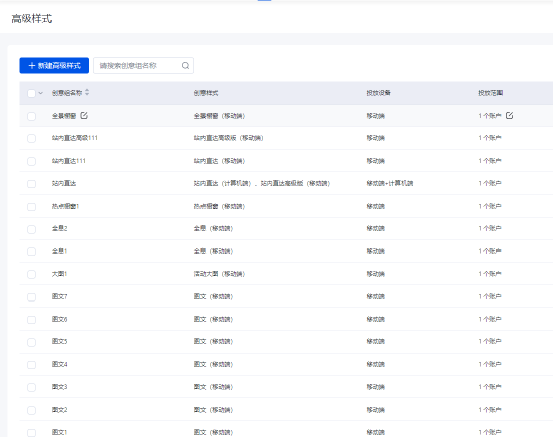Screen dimensions: 553x437
Task: Click 1个账户 in the 图文3 row
Action: pyautogui.click(x=490, y=387)
